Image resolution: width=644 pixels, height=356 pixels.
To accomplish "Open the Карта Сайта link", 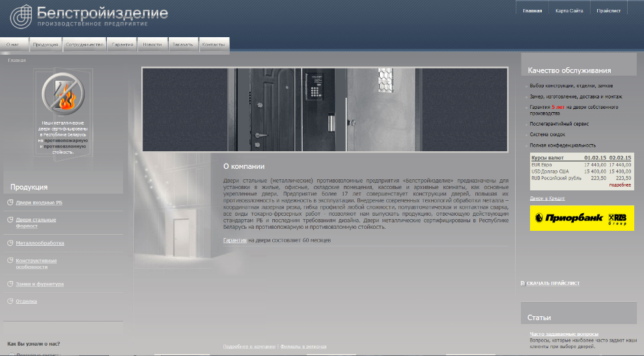I will click(x=569, y=10).
